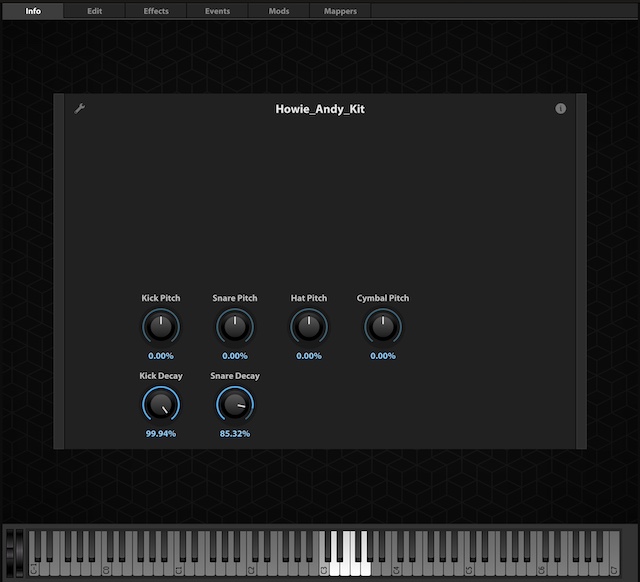
Task: Click the info circle icon
Action: click(560, 108)
